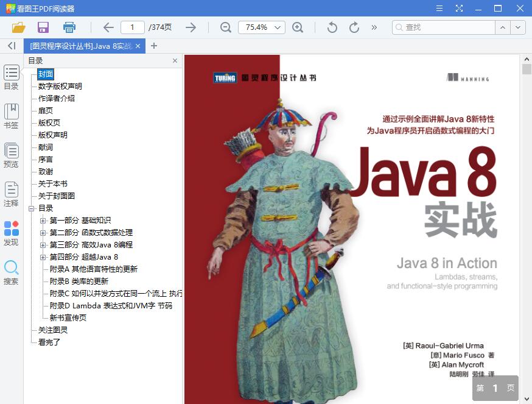The image size is (532, 404).
Task: Save the document using the floppy disk icon
Action: pos(43,27)
